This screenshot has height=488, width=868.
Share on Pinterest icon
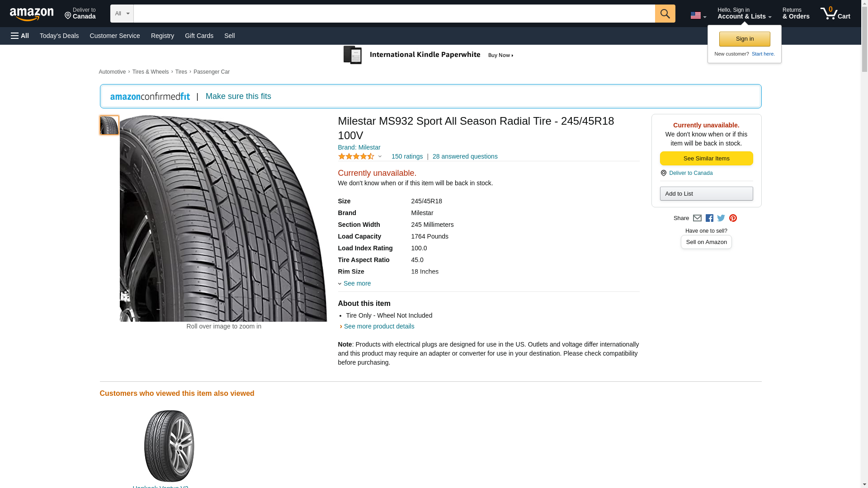click(x=733, y=218)
